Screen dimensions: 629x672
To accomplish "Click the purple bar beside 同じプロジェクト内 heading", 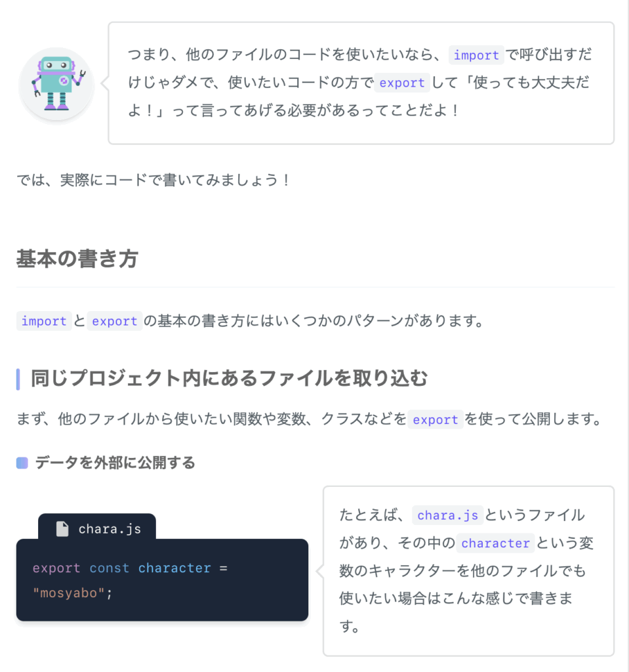I will tap(18, 379).
